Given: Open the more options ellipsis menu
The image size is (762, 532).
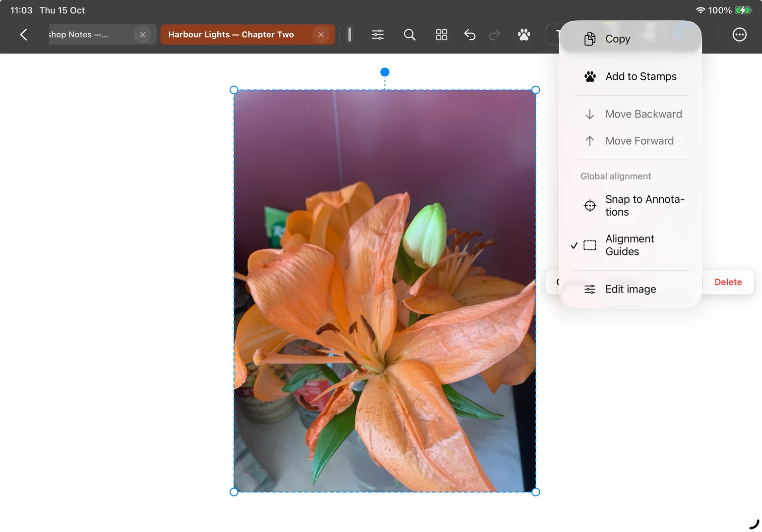Looking at the screenshot, I should tap(739, 35).
